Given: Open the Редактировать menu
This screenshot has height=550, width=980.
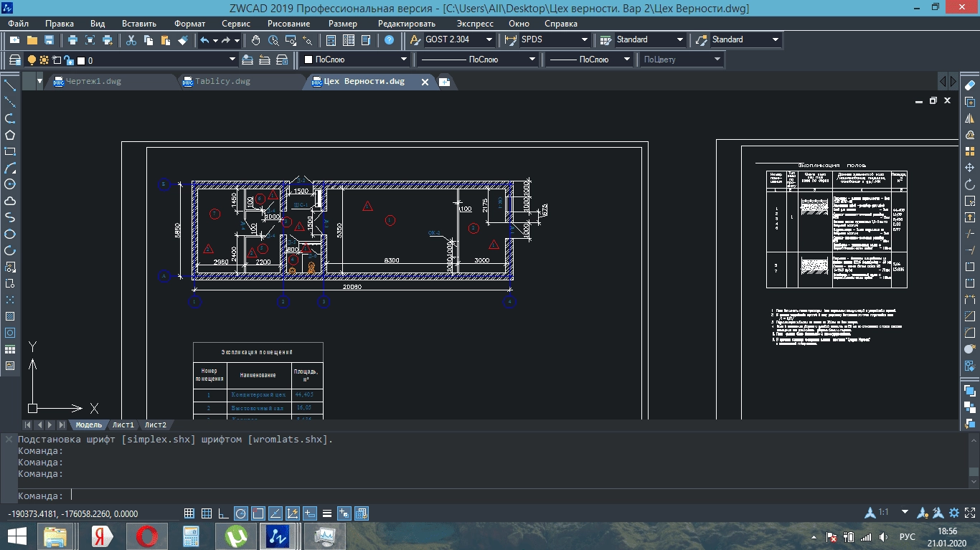Looking at the screenshot, I should 407,24.
